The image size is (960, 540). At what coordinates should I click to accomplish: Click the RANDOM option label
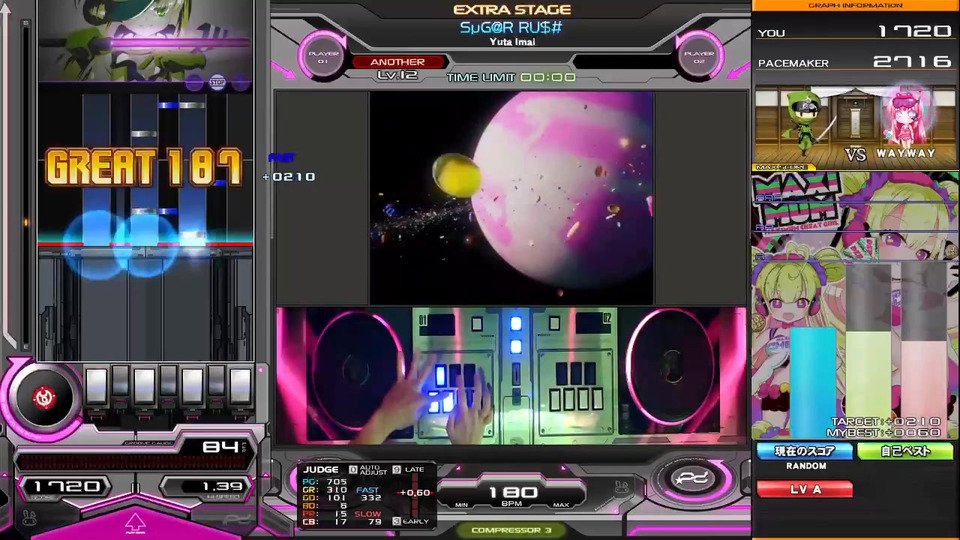point(806,466)
